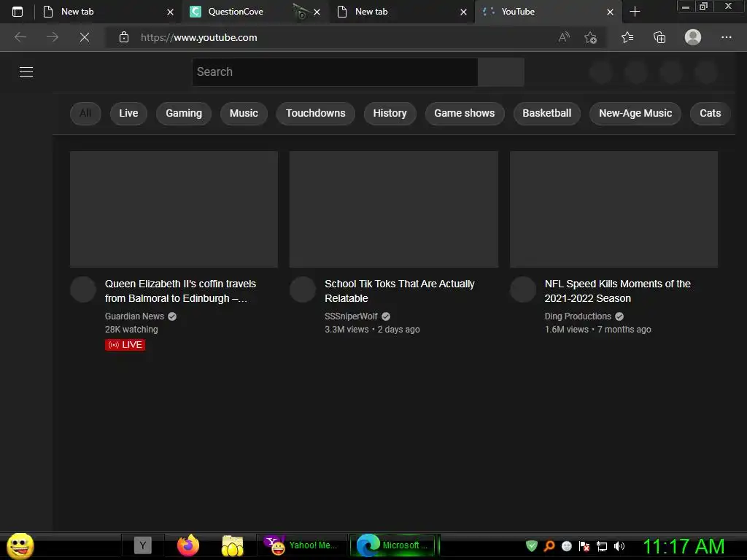747x560 pixels.
Task: Filter videos by Live chip
Action: tap(128, 113)
